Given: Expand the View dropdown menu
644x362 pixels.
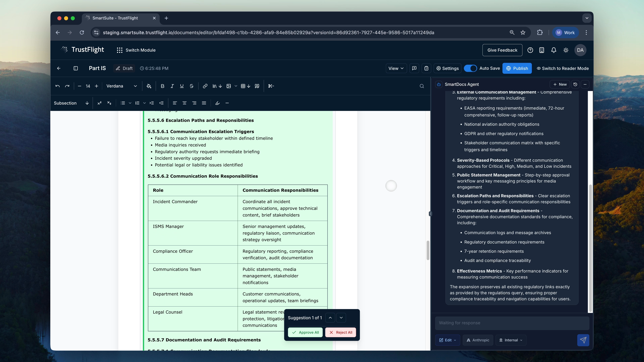Looking at the screenshot, I should click(x=396, y=68).
